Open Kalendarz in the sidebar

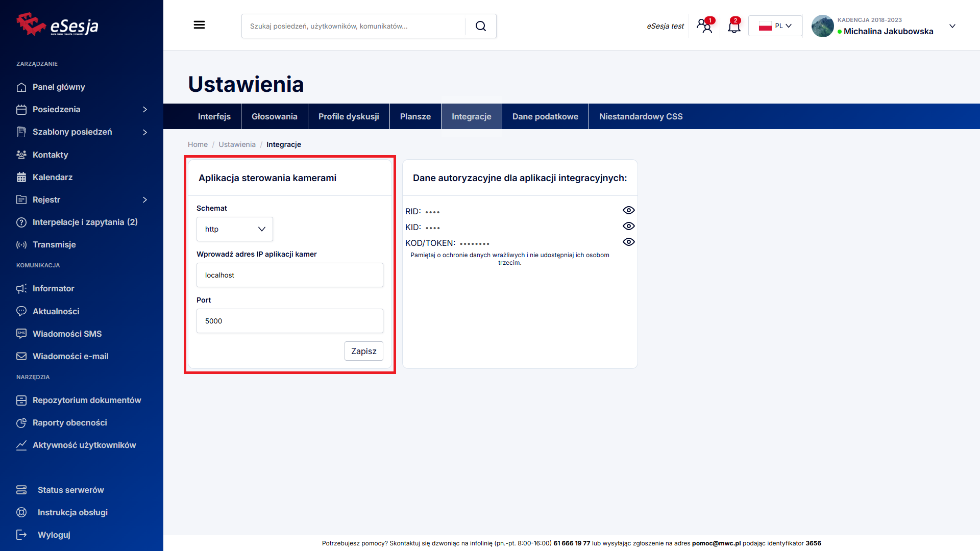(x=53, y=177)
